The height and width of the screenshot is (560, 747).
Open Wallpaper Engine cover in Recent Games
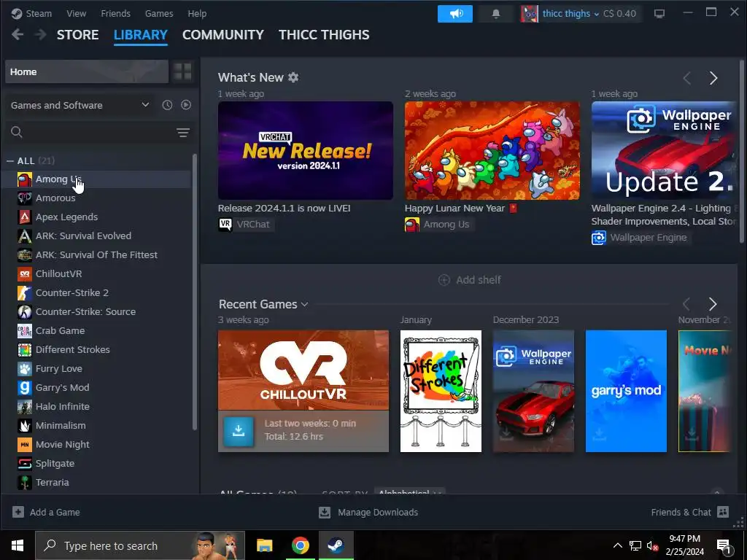pyautogui.click(x=533, y=391)
